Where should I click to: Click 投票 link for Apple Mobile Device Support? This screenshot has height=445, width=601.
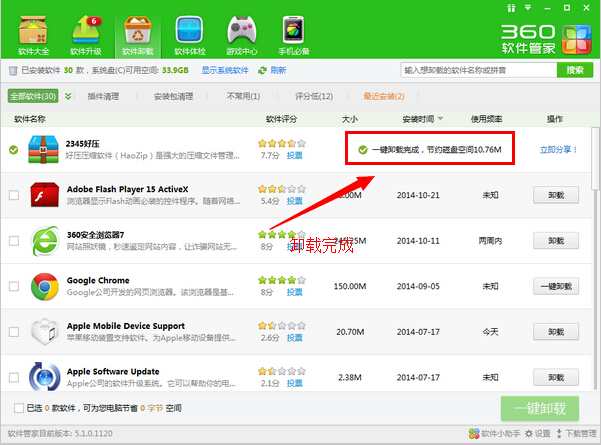pos(294,338)
